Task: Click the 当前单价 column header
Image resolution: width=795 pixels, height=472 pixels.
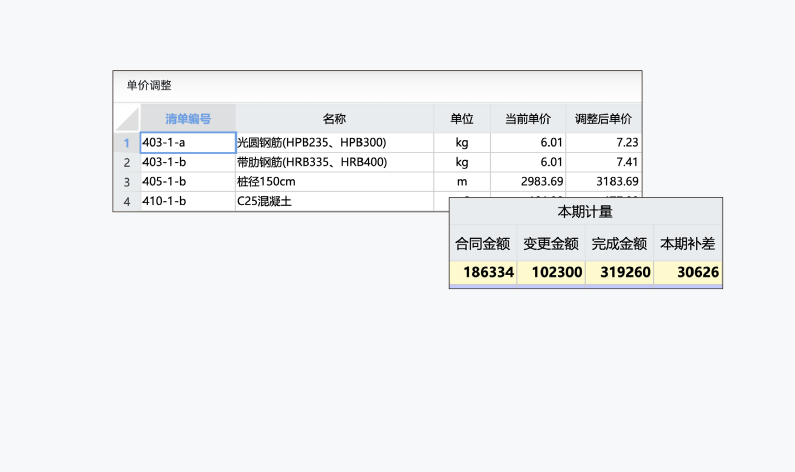Action: tap(528, 118)
